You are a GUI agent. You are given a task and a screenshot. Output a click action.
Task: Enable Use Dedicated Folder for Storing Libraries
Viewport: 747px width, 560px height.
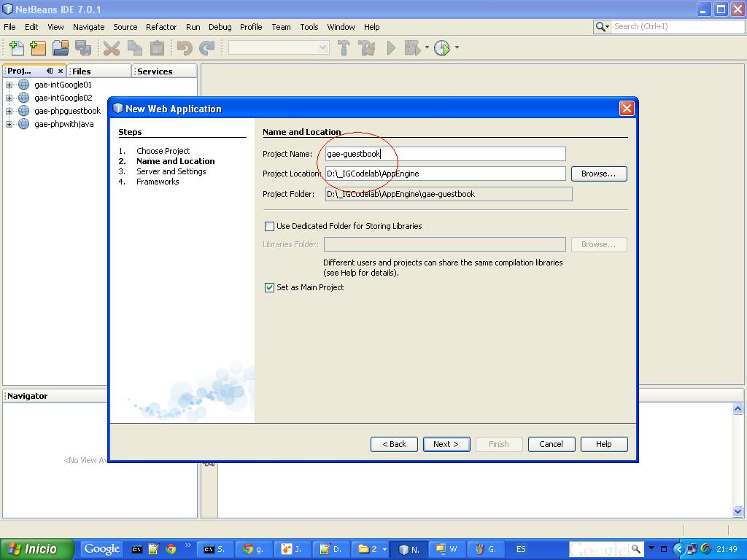click(269, 227)
